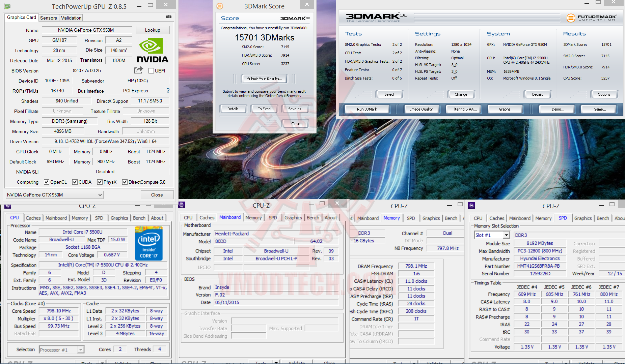The width and height of the screenshot is (625, 364).
Task: Toggle the PhysX checkbox
Action: [x=100, y=182]
